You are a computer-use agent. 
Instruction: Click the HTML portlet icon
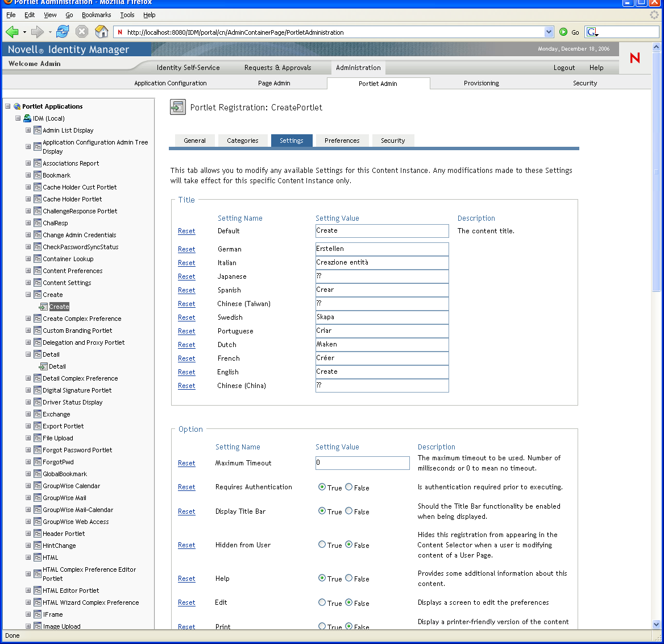[38, 558]
